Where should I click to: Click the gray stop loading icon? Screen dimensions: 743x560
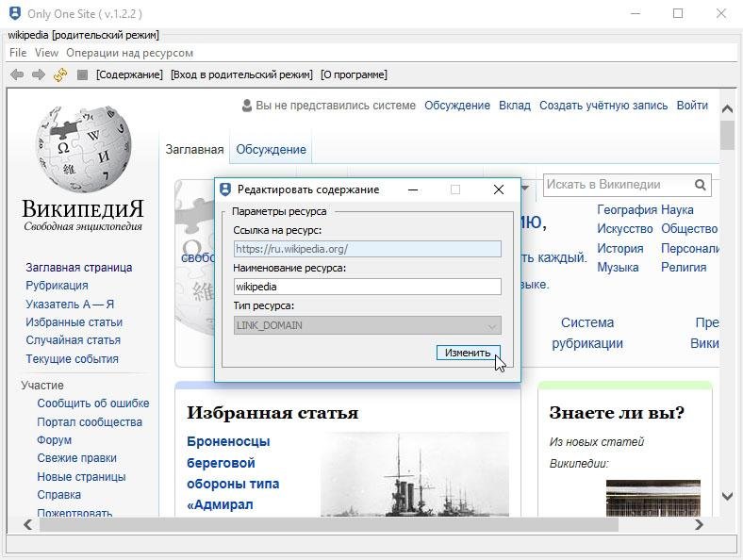[x=82, y=74]
